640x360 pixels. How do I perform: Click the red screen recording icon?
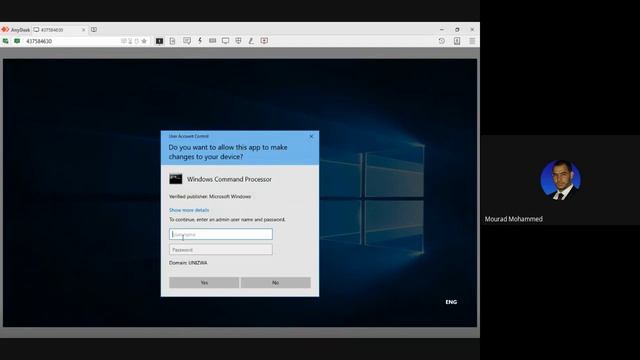(264, 41)
